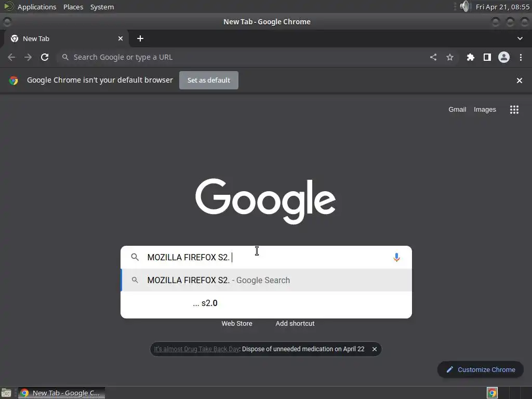The image size is (532, 399).
Task: Focus the address bar URL field
Action: coord(243,57)
